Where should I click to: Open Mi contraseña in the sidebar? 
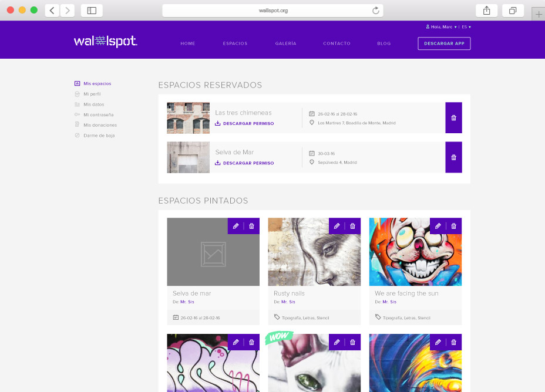[98, 115]
